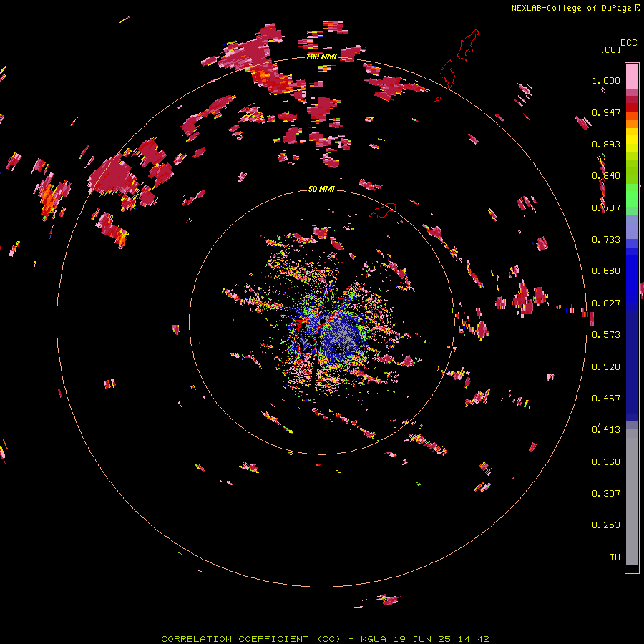Pick the olive green segment beside 0.840

pos(632,172)
